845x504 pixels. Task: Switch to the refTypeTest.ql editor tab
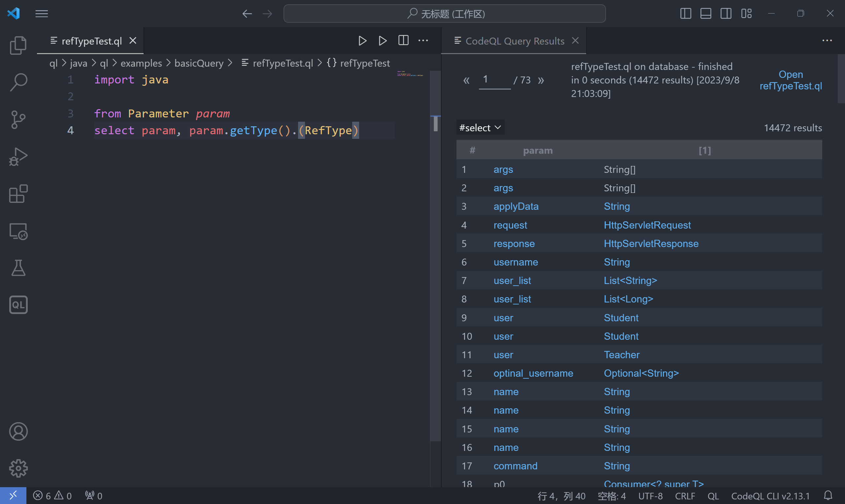(x=91, y=41)
